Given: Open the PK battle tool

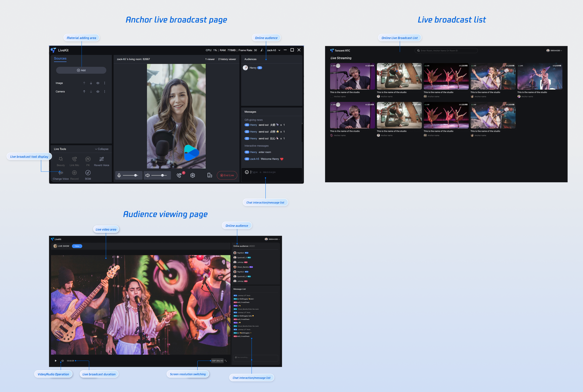Looking at the screenshot, I should click(x=88, y=159).
